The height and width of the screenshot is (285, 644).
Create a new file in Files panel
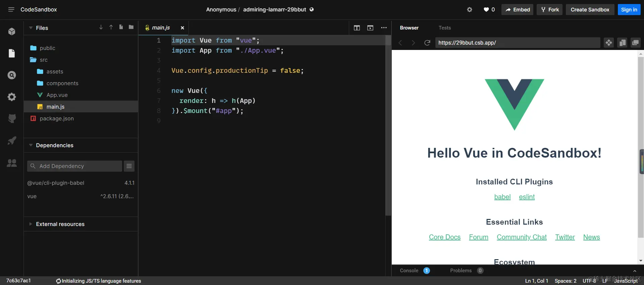point(121,27)
